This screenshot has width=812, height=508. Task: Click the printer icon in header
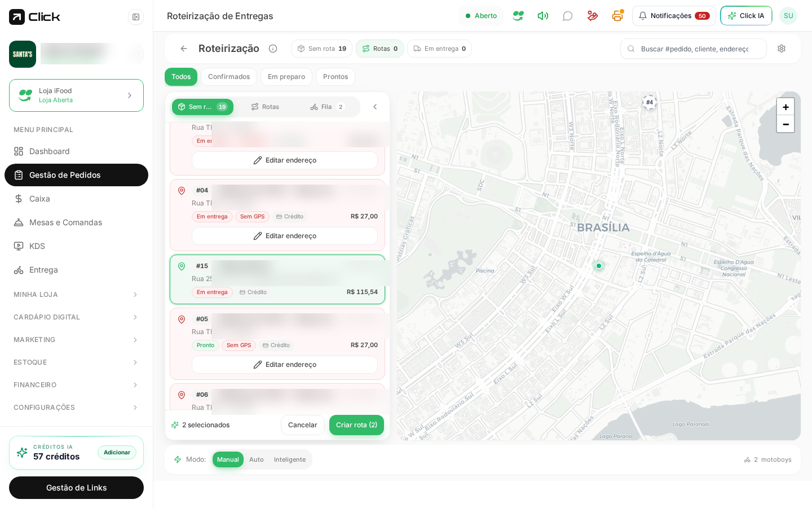[x=617, y=16]
